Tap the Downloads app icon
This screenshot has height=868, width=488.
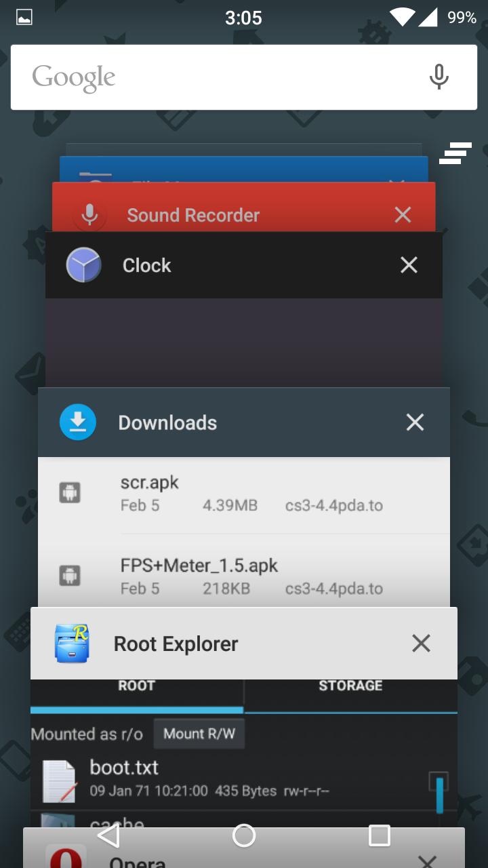click(x=78, y=422)
